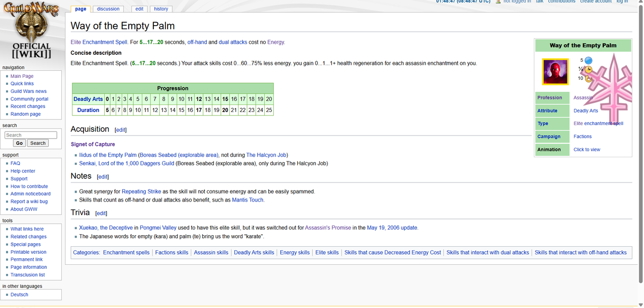
Task: Edit the Trivia section
Action: [x=101, y=214]
